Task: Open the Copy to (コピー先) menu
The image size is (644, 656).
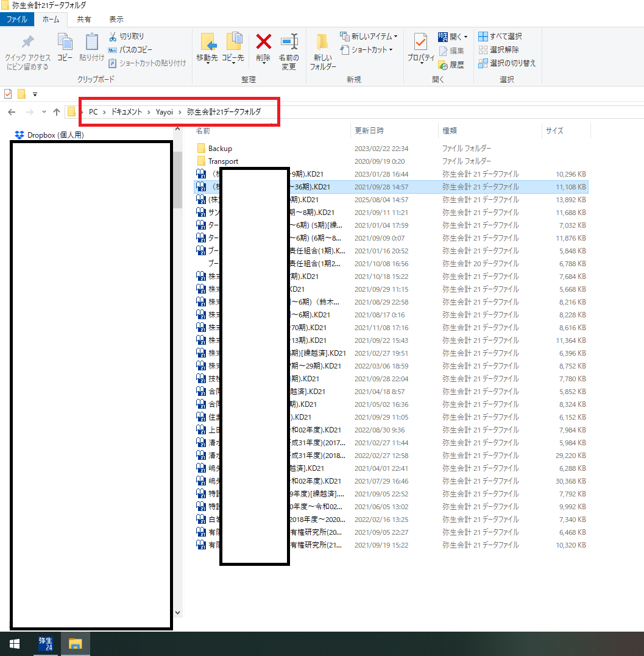Action: [x=233, y=48]
